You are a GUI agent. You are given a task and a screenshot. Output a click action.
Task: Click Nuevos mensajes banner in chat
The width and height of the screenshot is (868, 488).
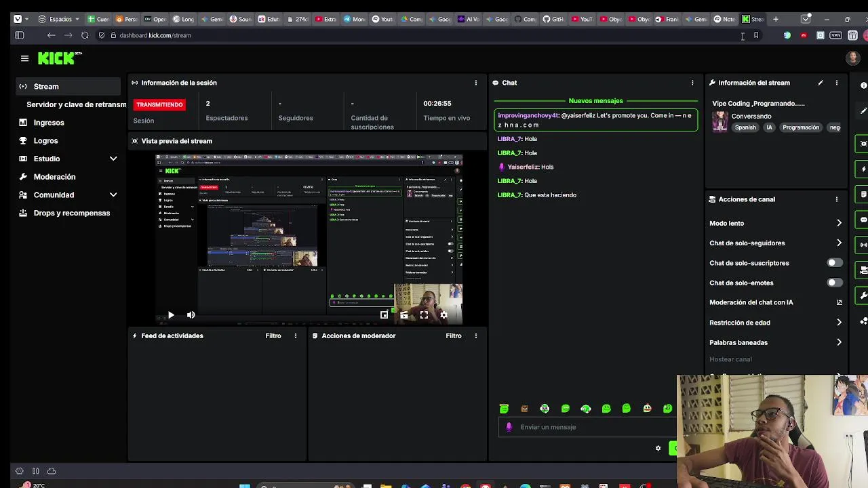click(x=595, y=101)
